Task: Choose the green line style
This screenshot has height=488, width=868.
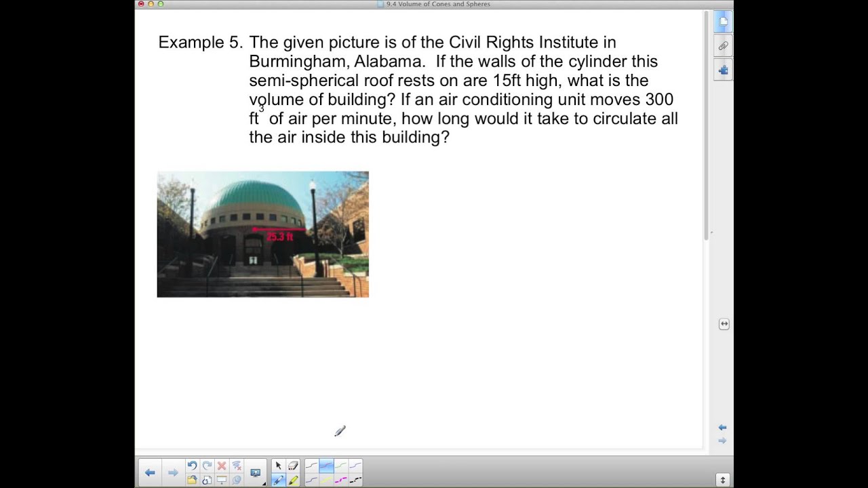Action: [341, 466]
